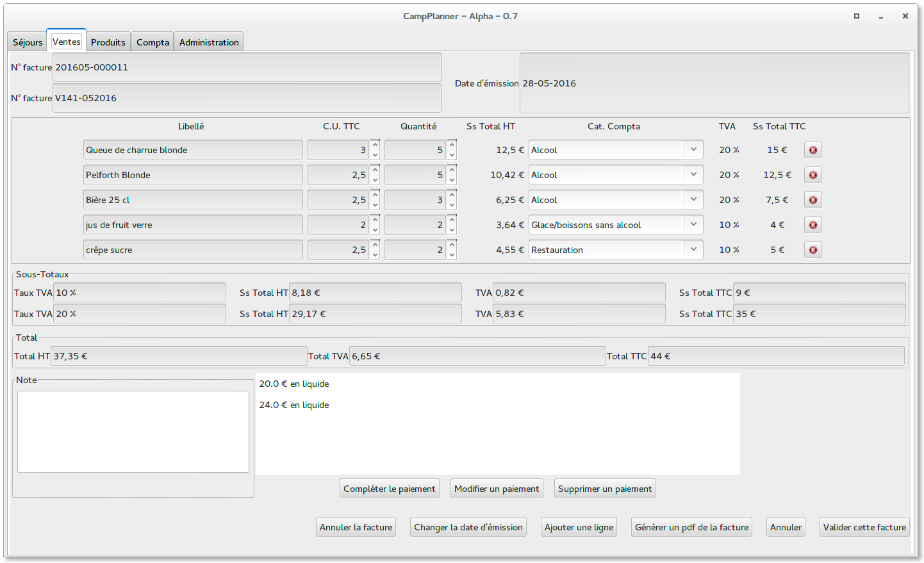
Task: Delete the crêpe sucre line
Action: click(813, 250)
